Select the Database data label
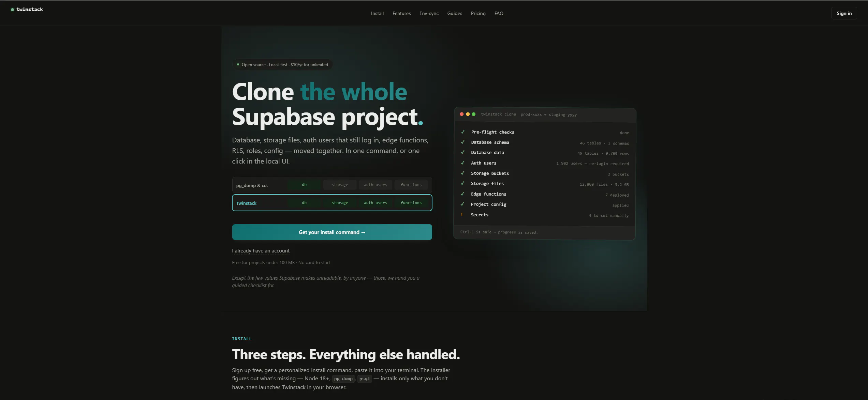 [x=487, y=153]
